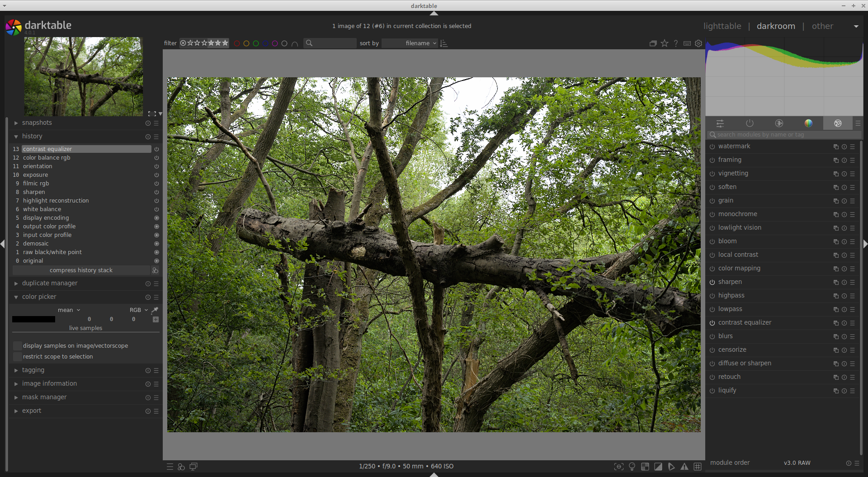The width and height of the screenshot is (868, 477).
Task: Create new instance of sharpen module
Action: (836, 282)
